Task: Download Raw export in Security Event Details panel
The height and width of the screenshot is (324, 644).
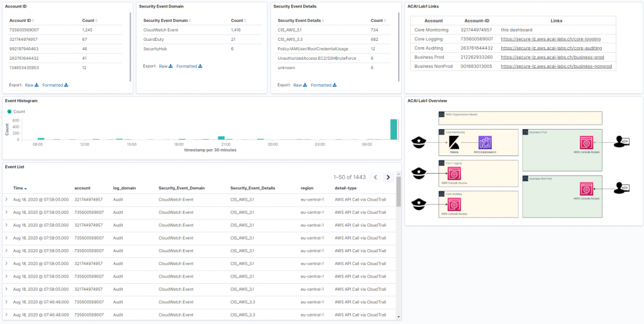Action: point(300,85)
